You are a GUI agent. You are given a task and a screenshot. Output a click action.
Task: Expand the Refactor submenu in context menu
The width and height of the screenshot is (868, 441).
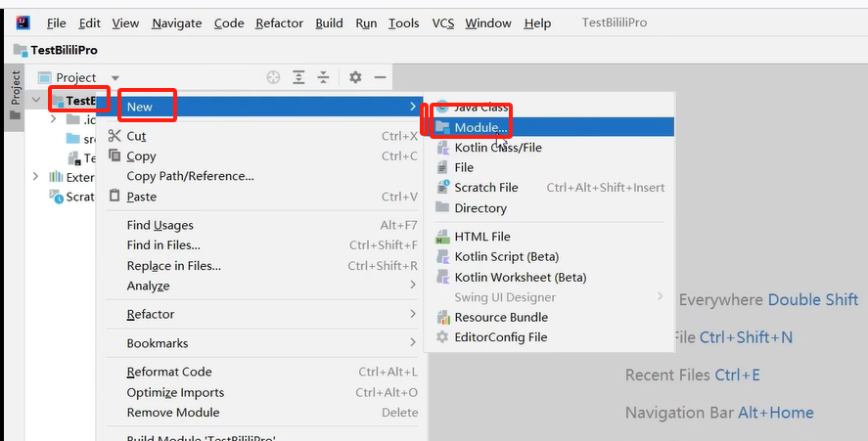point(262,314)
